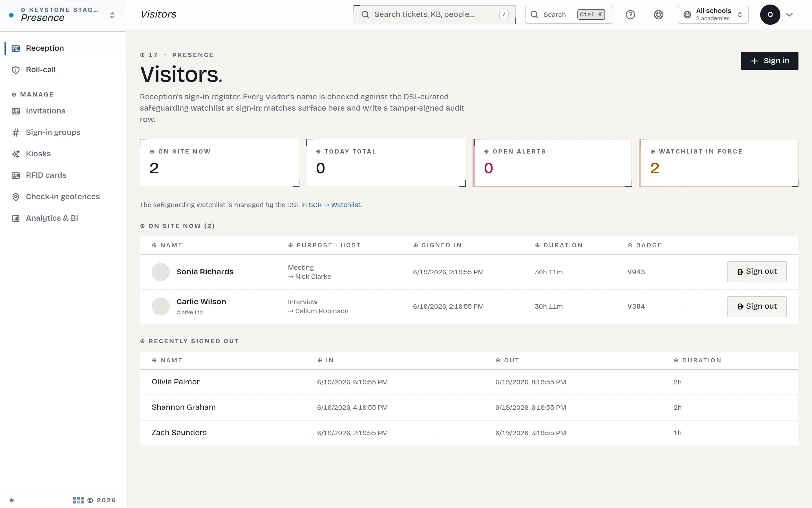Click the Kiosks sparkle icon
This screenshot has width=812, height=508.
pos(16,154)
